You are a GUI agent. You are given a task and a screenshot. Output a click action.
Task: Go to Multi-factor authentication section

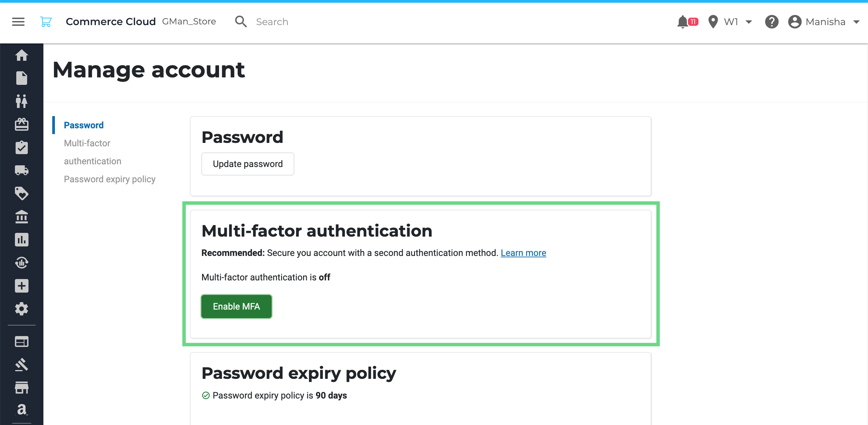coord(93,152)
